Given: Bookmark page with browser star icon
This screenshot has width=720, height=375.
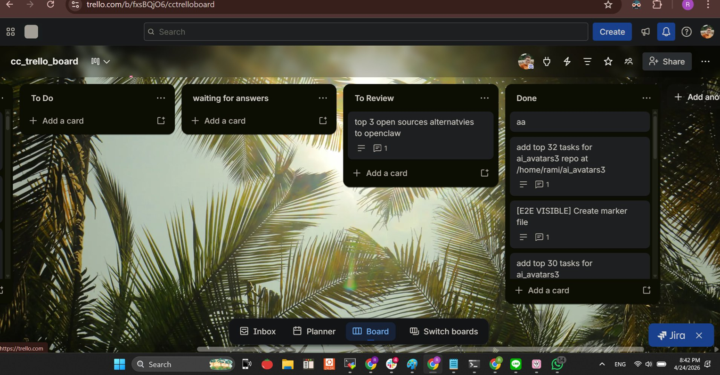Looking at the screenshot, I should (x=608, y=5).
